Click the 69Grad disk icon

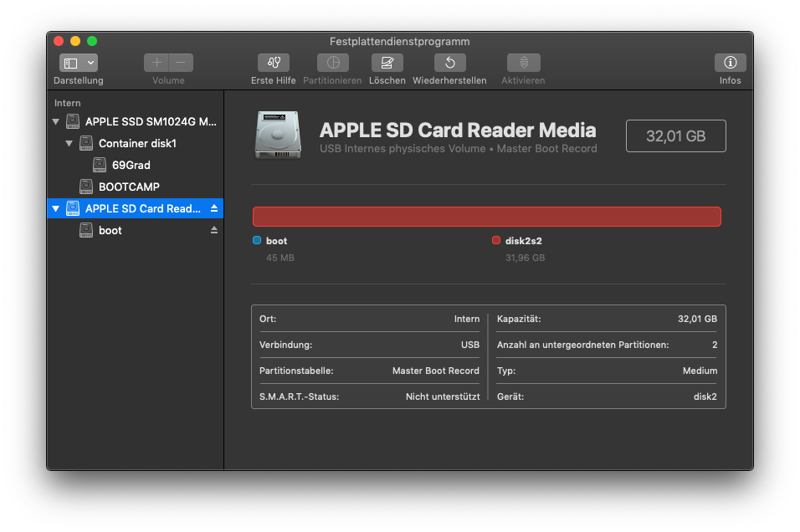(x=100, y=165)
